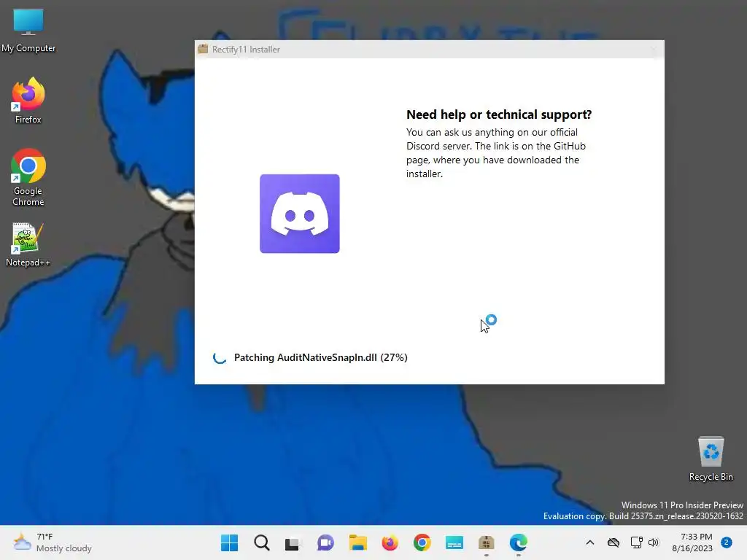Launch Firefox from the taskbar
747x560 pixels.
tap(390, 542)
